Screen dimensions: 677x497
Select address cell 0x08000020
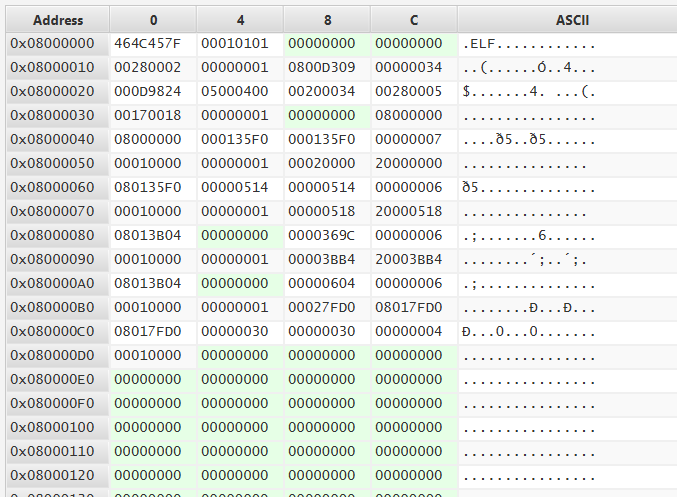58,92
